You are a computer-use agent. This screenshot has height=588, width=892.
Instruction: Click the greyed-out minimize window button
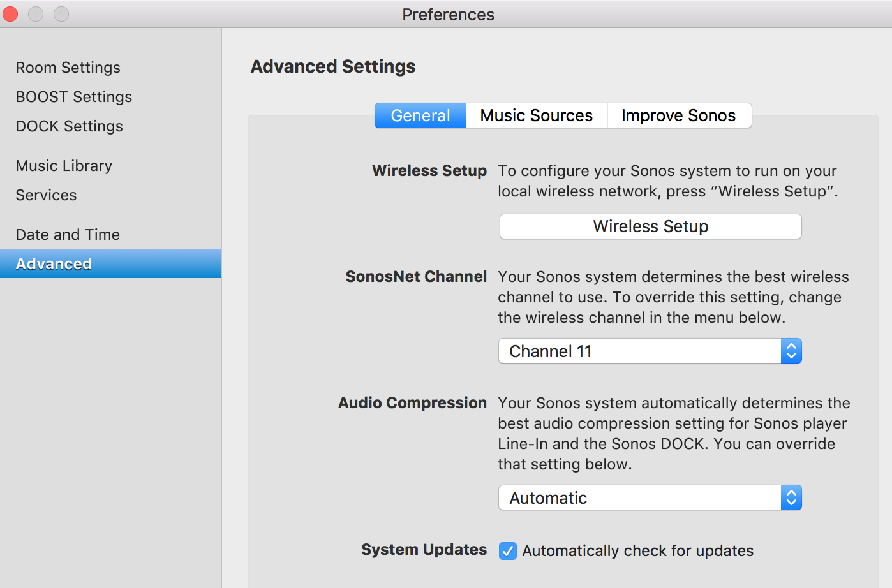[x=36, y=14]
